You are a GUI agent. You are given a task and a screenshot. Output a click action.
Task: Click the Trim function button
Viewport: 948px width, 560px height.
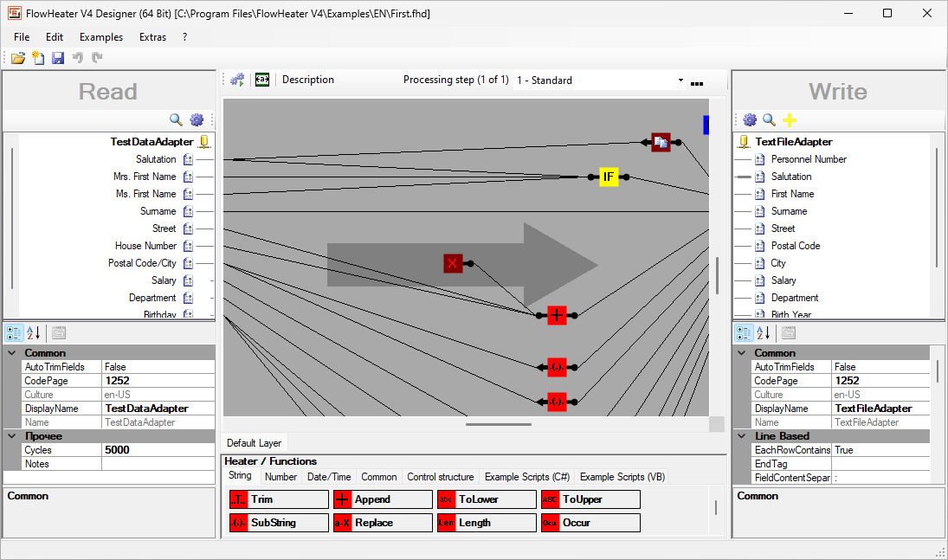coord(279,499)
